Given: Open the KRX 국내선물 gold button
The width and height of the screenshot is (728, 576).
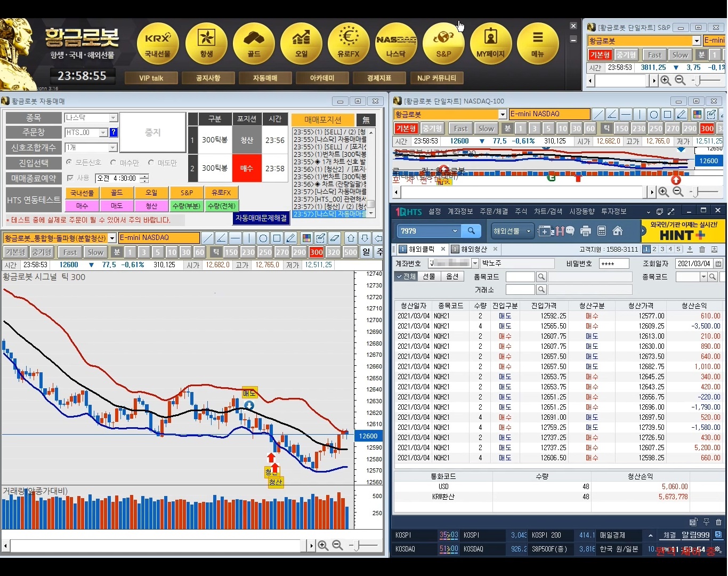Looking at the screenshot, I should (x=158, y=43).
